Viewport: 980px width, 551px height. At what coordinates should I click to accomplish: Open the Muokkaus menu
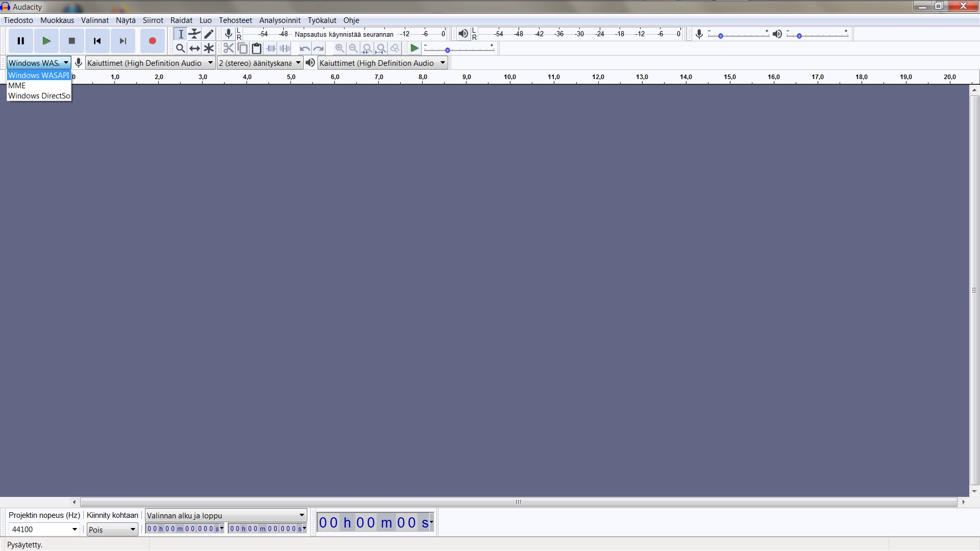(x=57, y=20)
